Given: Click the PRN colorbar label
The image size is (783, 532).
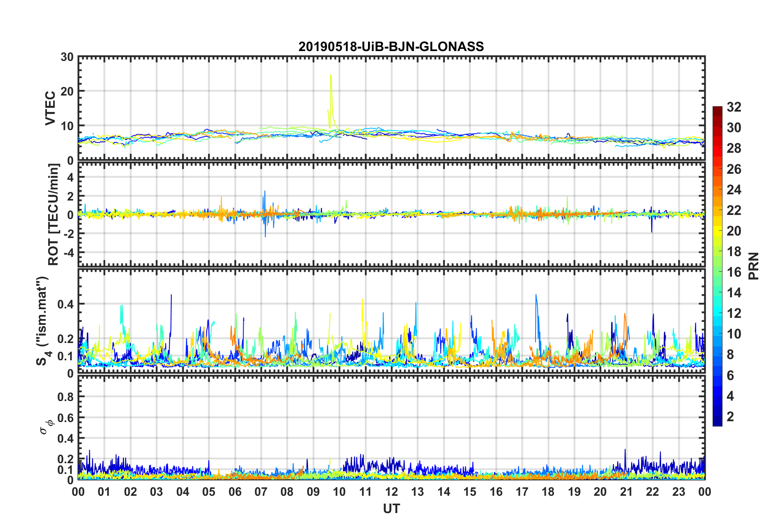Looking at the screenshot, I should [754, 266].
